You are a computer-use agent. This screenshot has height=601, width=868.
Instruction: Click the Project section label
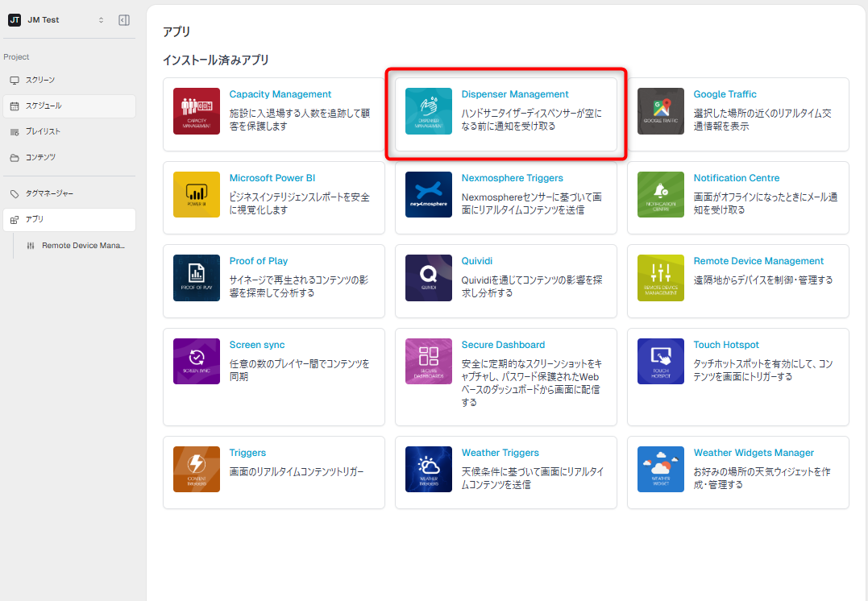tap(16, 57)
